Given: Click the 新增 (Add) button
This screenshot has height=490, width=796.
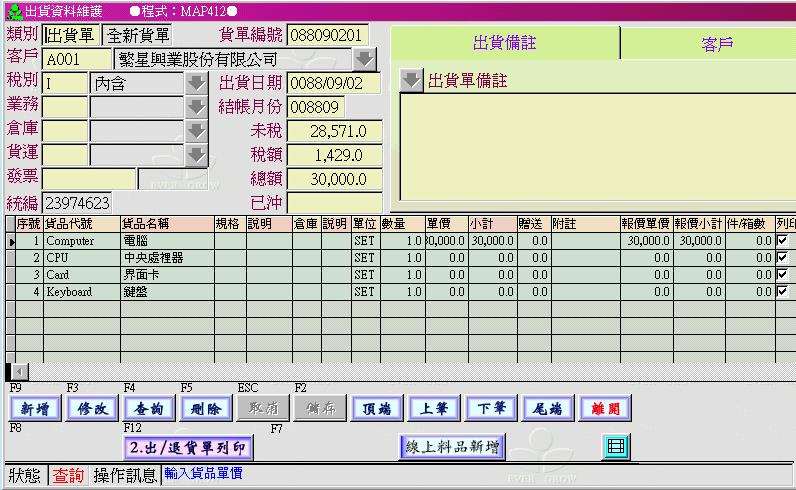Looking at the screenshot, I should click(34, 408).
